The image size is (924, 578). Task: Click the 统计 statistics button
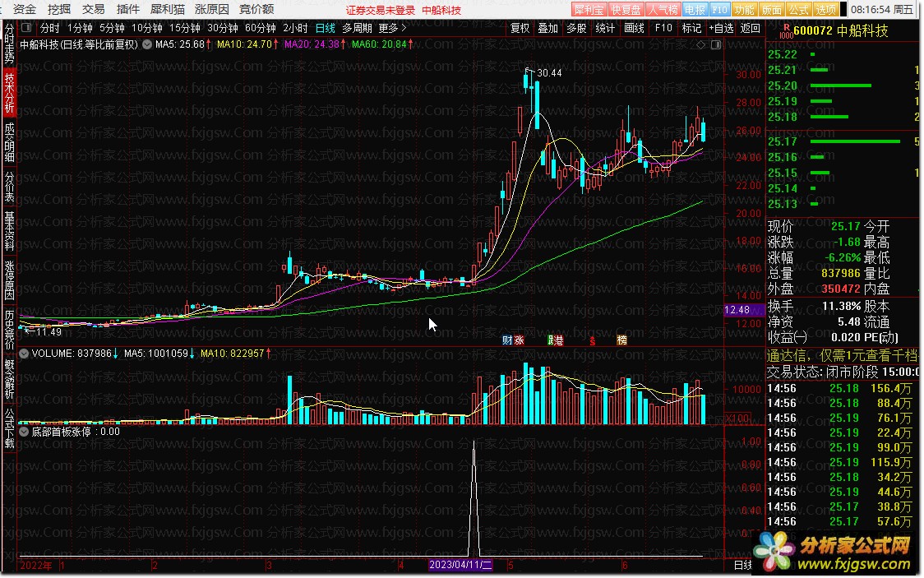604,28
